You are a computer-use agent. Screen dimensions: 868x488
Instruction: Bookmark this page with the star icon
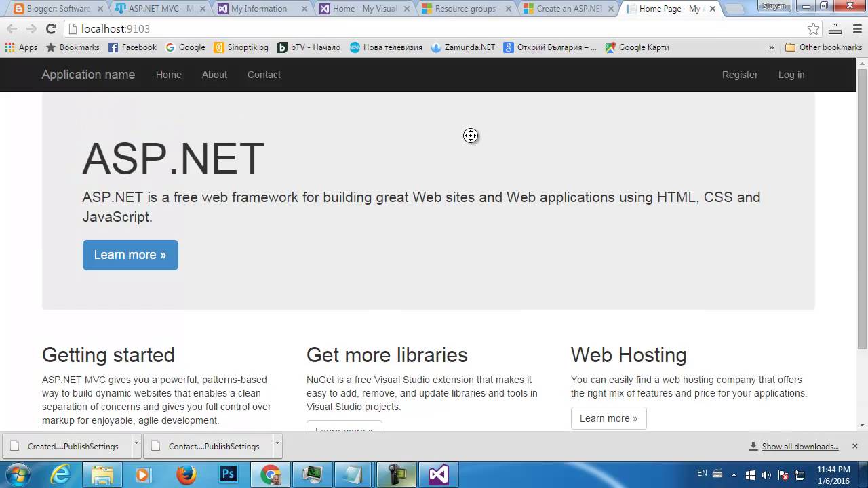pyautogui.click(x=813, y=28)
